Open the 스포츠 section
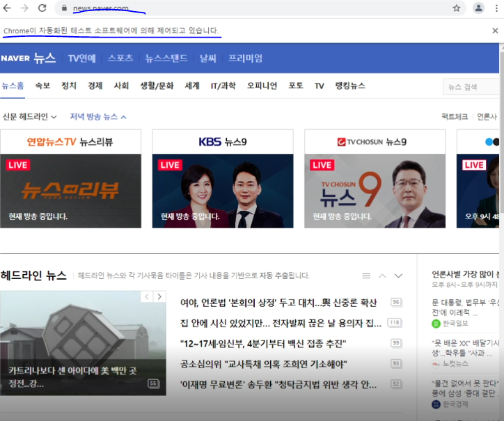The image size is (504, 421). coord(120,58)
